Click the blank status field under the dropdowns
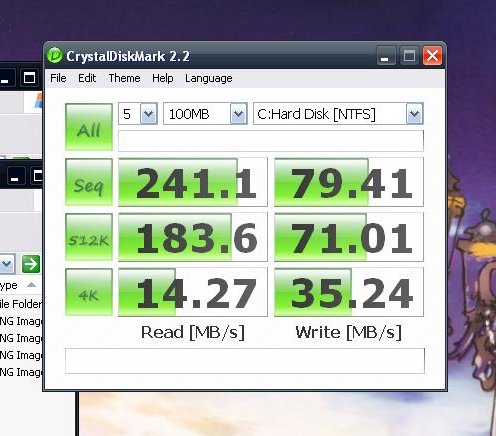Image resolution: width=496 pixels, height=436 pixels. (271, 141)
